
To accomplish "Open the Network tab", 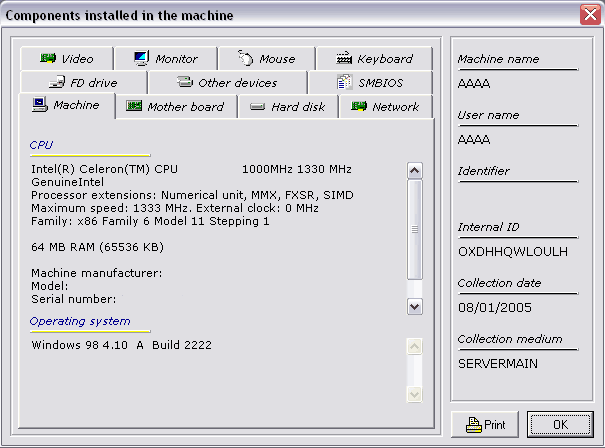I will pyautogui.click(x=386, y=107).
